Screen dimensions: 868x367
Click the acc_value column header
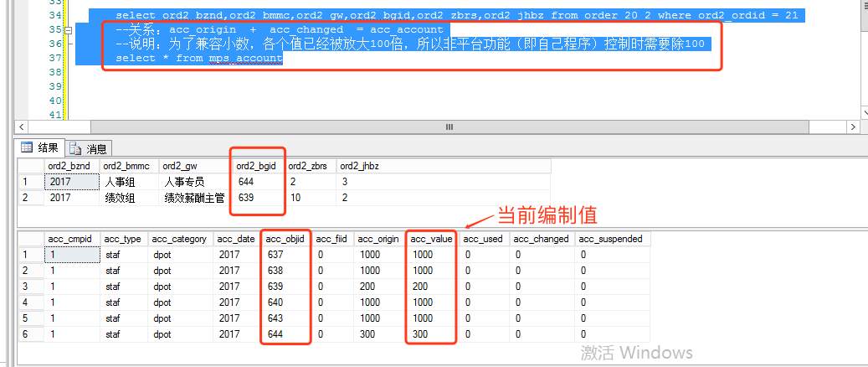tap(431, 239)
